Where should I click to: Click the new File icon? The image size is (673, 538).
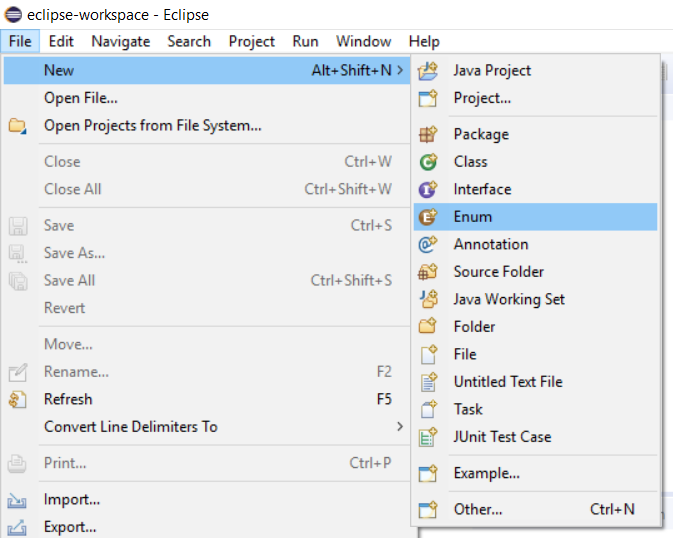pos(428,354)
